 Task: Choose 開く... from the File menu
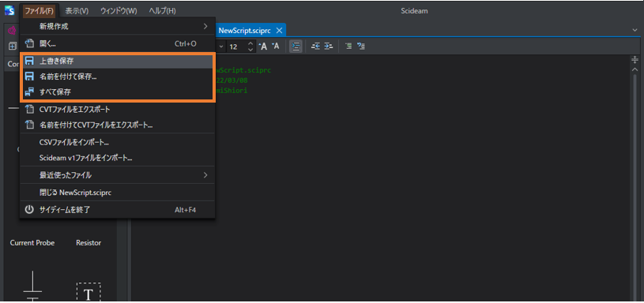click(117, 43)
